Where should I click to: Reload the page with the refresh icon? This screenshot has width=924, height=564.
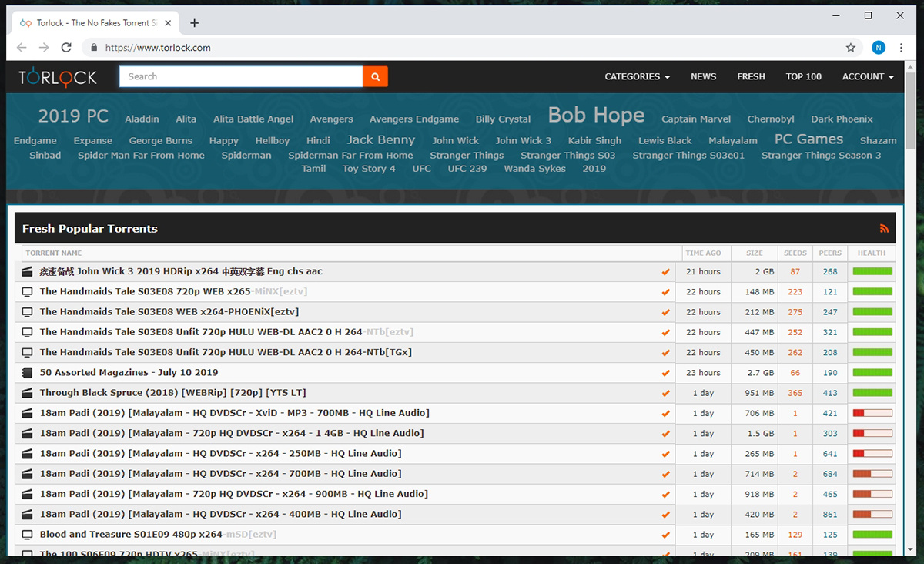point(66,48)
